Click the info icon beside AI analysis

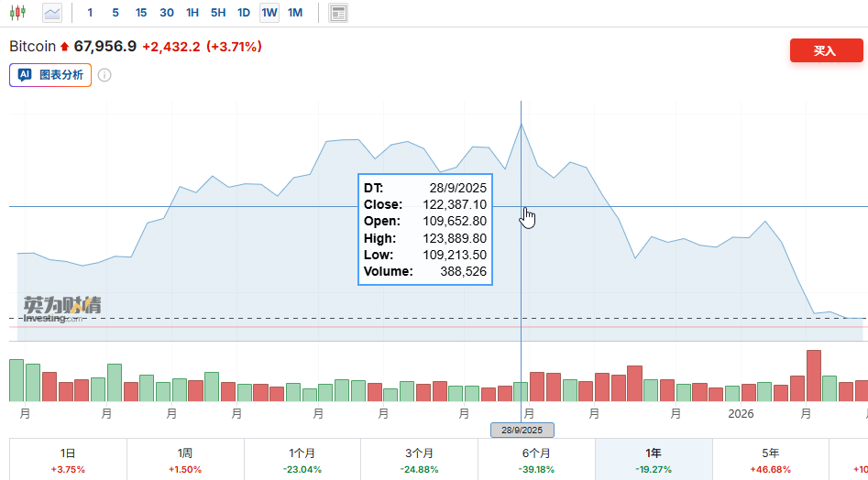pyautogui.click(x=104, y=75)
